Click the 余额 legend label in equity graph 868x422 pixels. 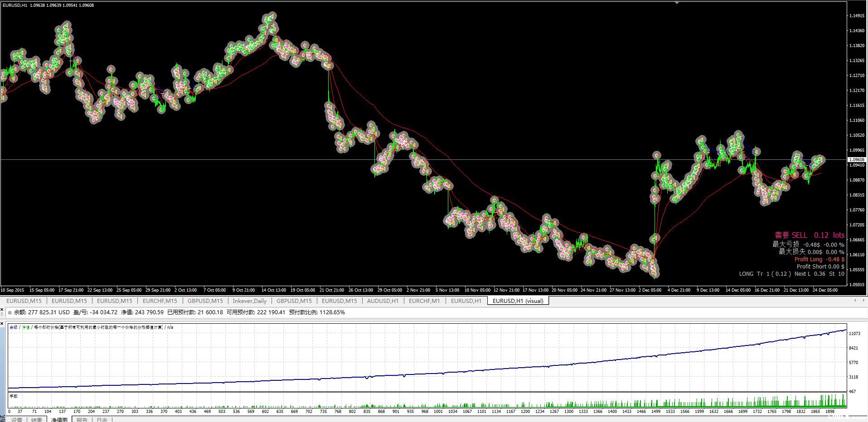tap(14, 327)
